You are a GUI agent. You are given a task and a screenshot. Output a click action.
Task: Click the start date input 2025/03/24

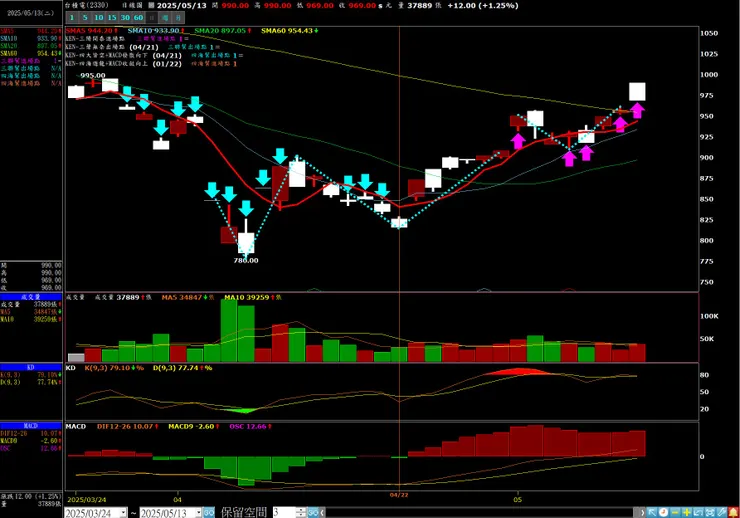point(92,512)
